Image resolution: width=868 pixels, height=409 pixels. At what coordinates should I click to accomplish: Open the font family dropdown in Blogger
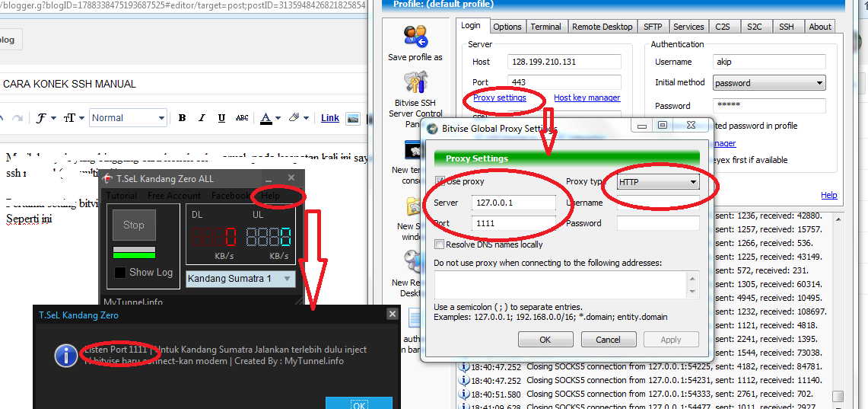46,117
